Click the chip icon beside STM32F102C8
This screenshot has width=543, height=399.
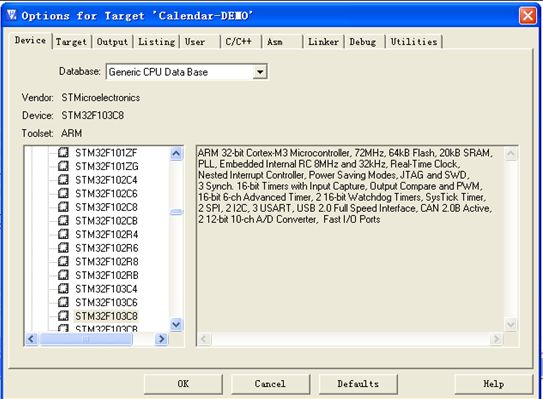point(63,207)
